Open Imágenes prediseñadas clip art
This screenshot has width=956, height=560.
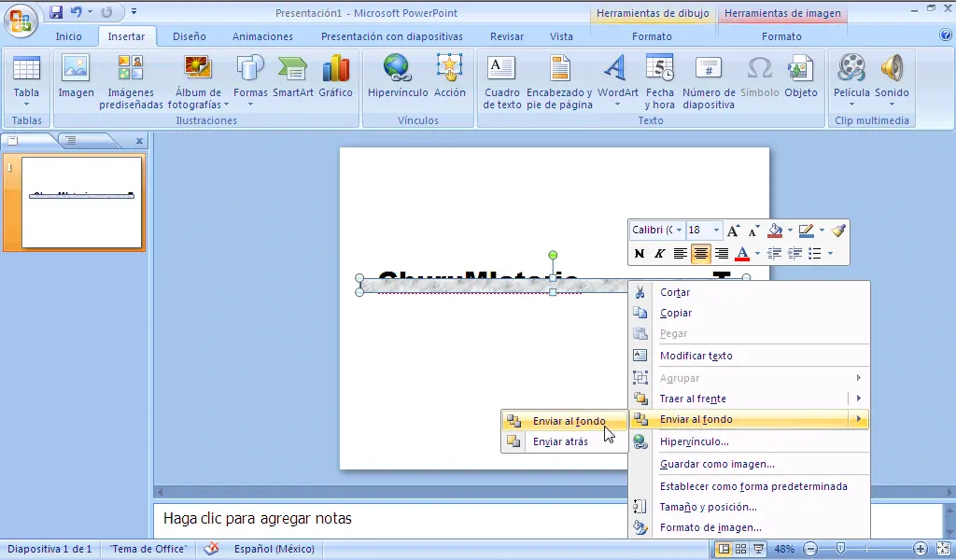(131, 82)
